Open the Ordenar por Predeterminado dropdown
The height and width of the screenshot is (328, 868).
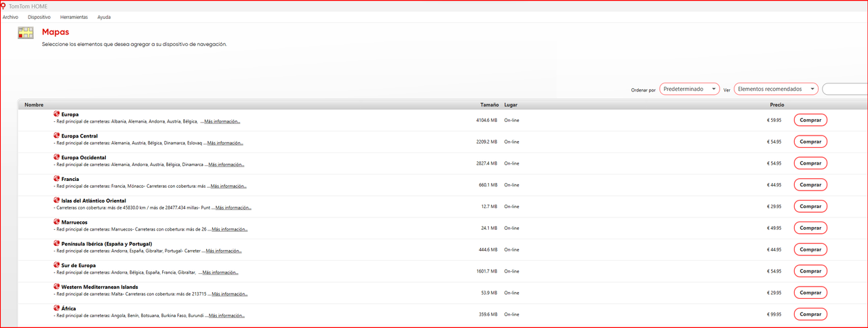[690, 89]
